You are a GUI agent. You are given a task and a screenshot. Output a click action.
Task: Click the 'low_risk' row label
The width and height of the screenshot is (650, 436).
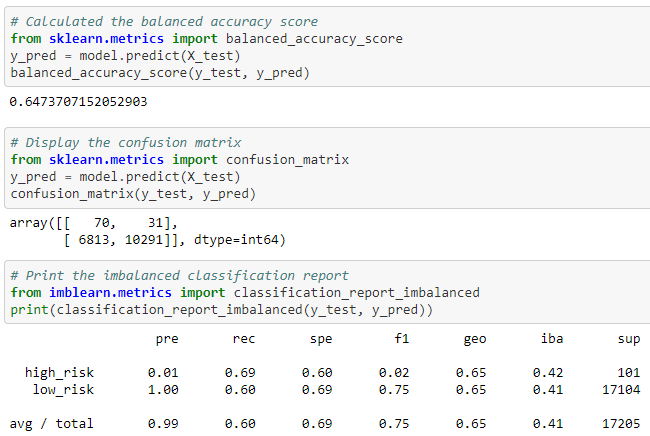tap(63, 390)
